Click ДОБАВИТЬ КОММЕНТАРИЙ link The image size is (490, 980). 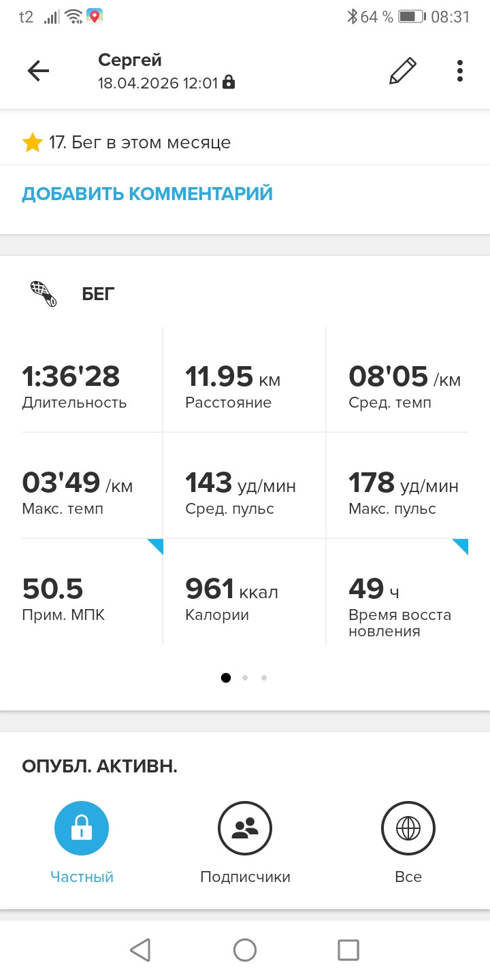147,193
